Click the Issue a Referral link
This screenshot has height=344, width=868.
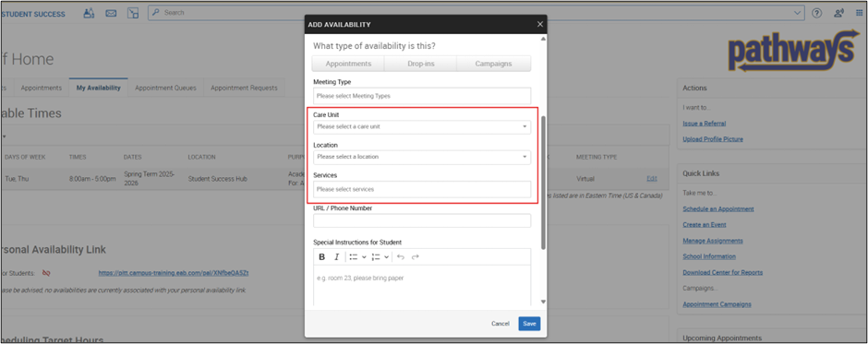click(705, 124)
